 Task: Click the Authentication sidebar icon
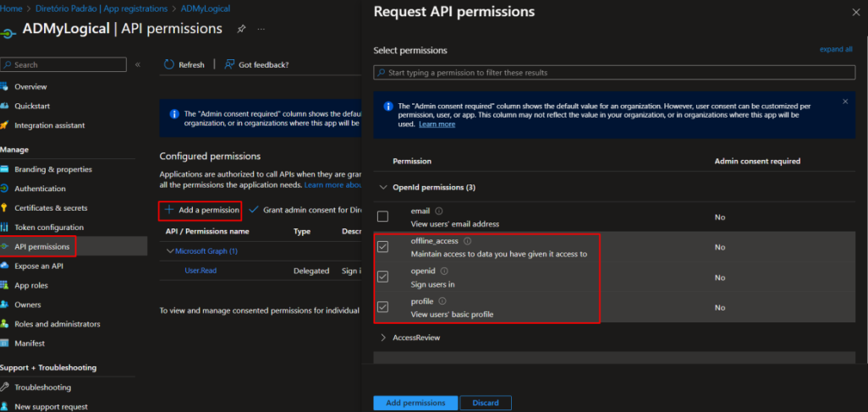[x=4, y=189]
